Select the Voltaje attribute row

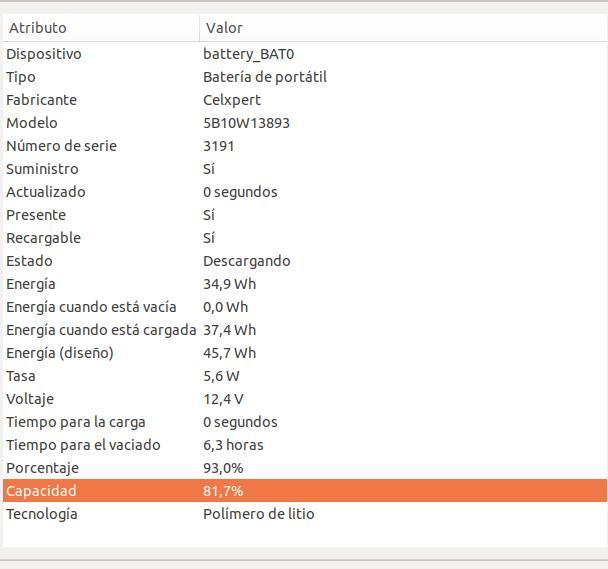305,399
